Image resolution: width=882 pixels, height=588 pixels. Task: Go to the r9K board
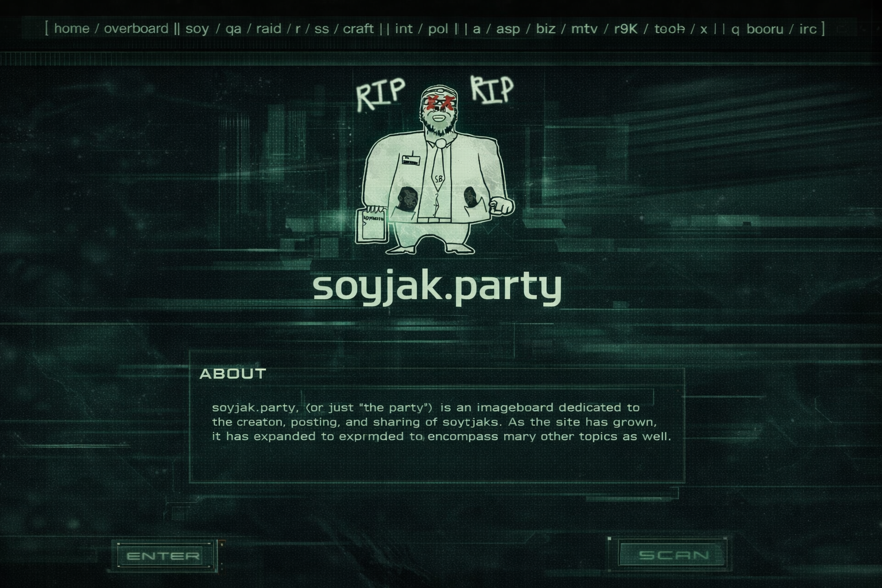coord(626,29)
